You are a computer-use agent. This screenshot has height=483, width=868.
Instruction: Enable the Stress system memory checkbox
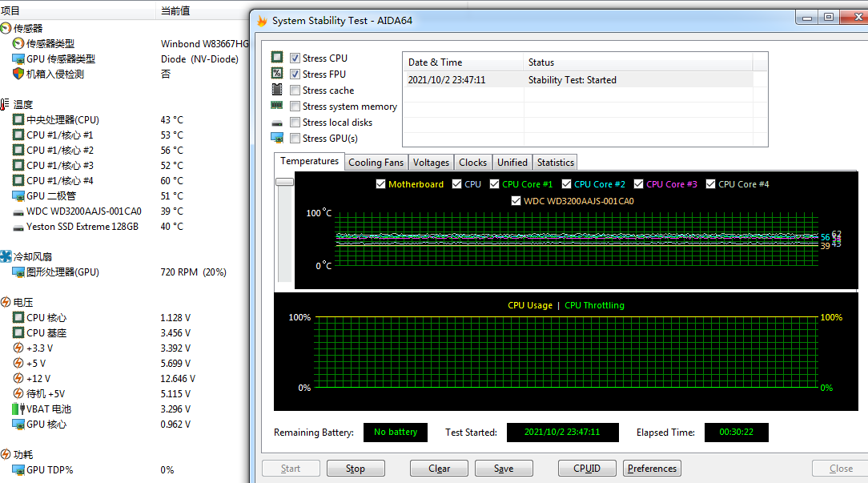[295, 107]
